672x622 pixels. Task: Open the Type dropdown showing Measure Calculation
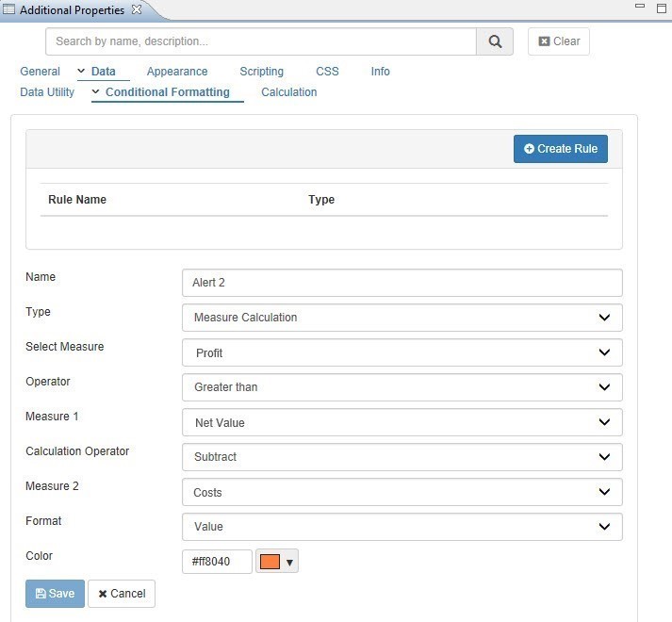(x=402, y=318)
